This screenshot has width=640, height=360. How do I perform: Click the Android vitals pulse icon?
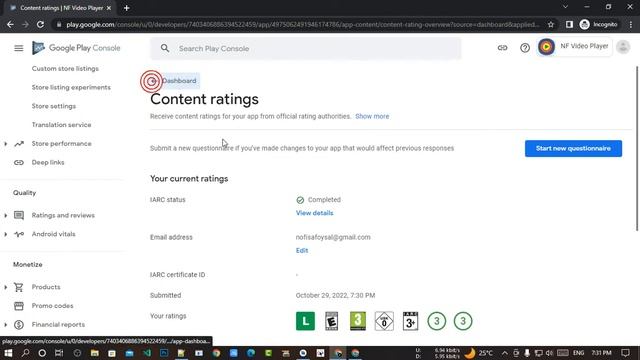point(19,234)
